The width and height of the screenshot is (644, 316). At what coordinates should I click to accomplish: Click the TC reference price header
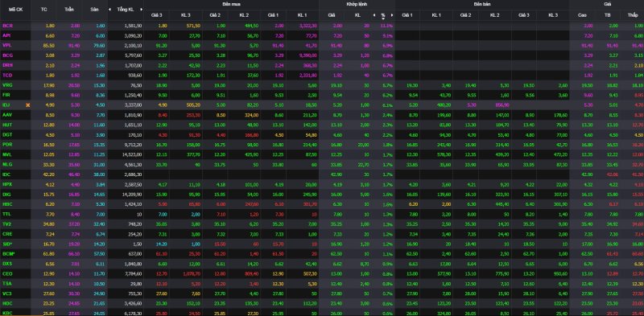click(x=44, y=9)
